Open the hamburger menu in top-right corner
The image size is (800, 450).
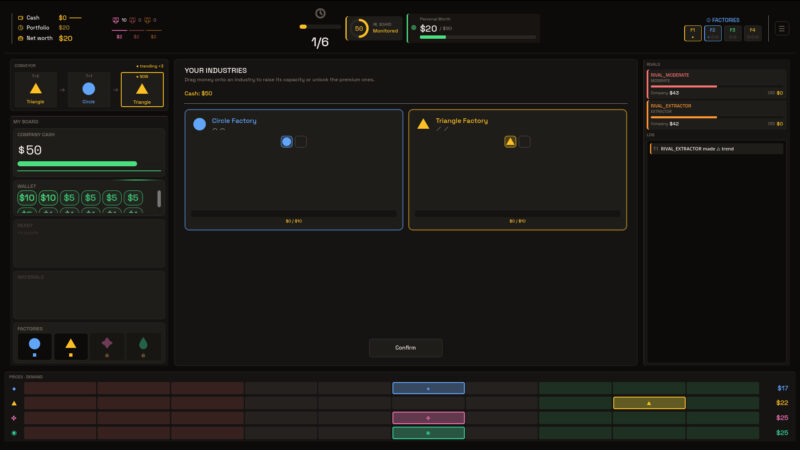[781, 29]
